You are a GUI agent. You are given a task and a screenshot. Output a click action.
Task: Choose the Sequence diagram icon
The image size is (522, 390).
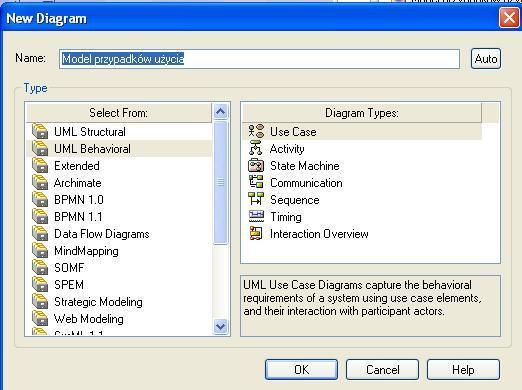point(256,199)
